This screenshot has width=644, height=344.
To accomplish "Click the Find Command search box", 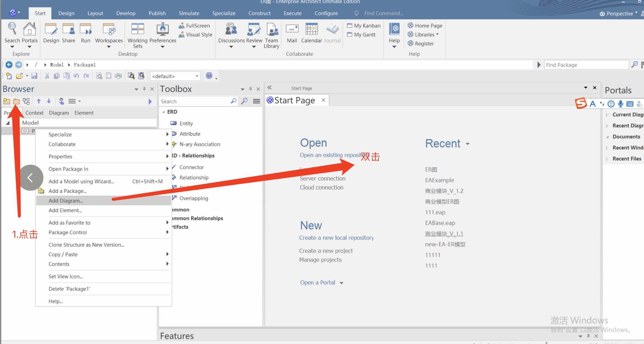I will pos(383,13).
